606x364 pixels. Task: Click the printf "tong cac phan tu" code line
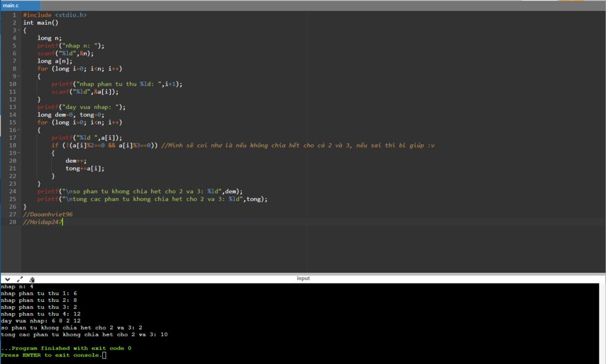pos(152,199)
